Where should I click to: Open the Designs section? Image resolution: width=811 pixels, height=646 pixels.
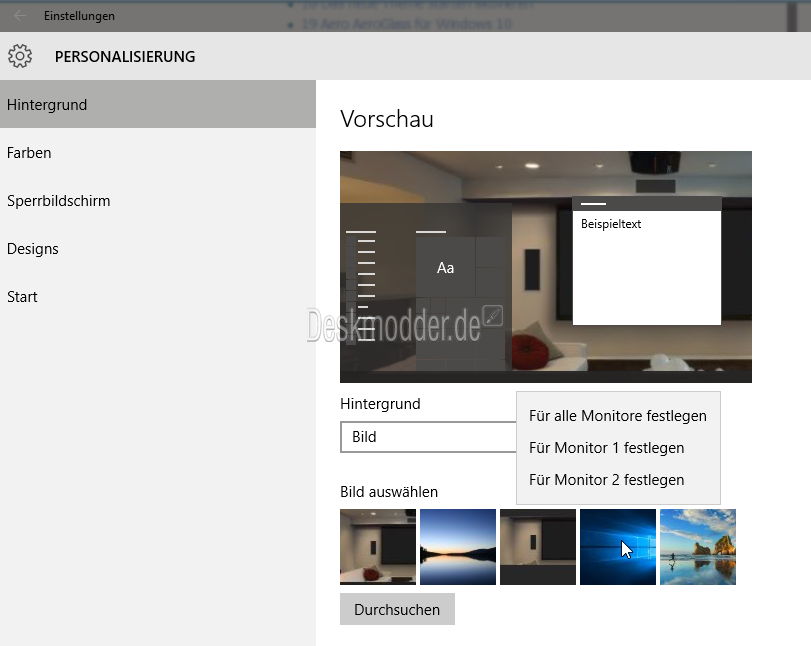point(158,249)
